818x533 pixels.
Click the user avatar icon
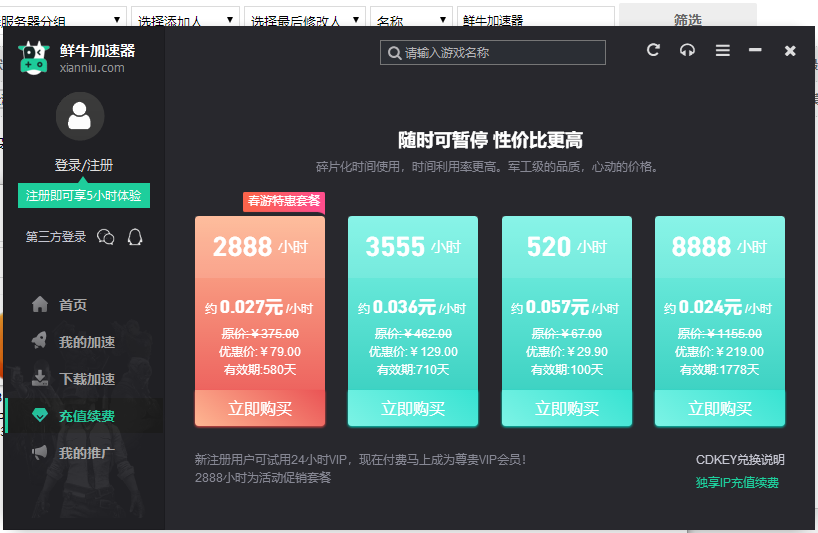[x=80, y=116]
